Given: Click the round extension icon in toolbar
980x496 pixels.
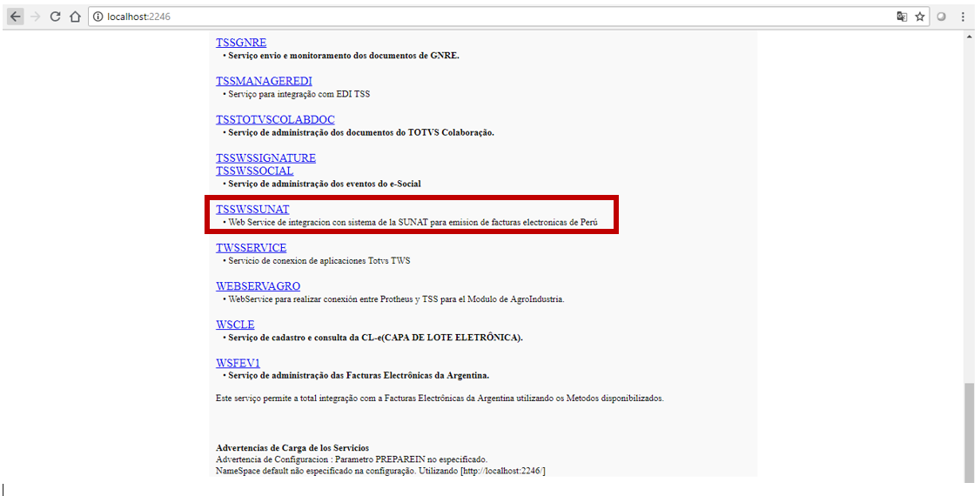Looking at the screenshot, I should click(941, 17).
